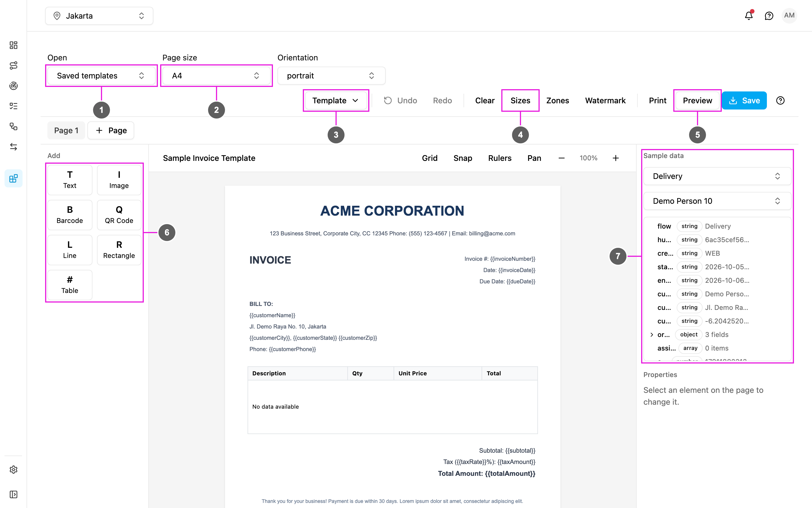812x508 pixels.
Task: Toggle the Rulers display
Action: coord(500,158)
